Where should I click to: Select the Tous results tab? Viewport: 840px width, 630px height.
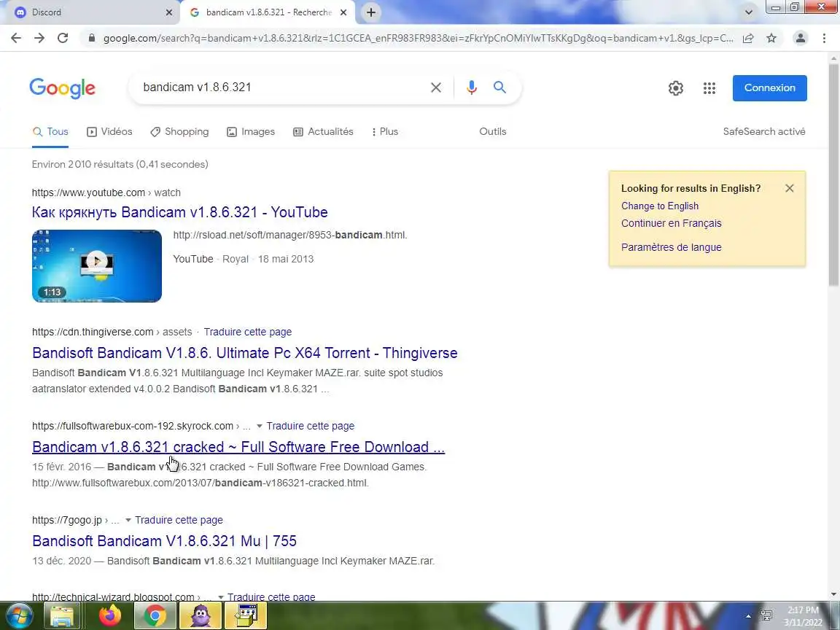tap(50, 132)
